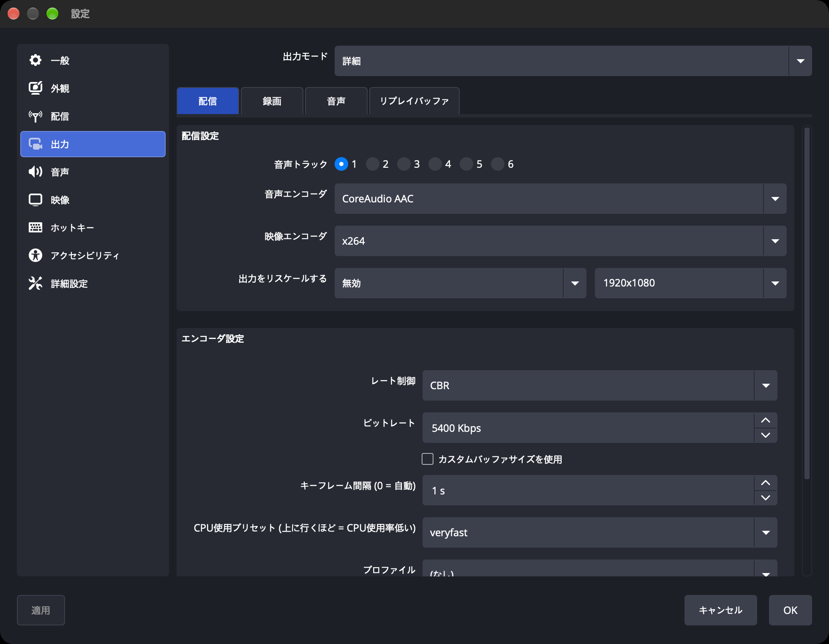Open the 音声 speaker icon in the sidebar
The image size is (829, 644).
[35, 172]
